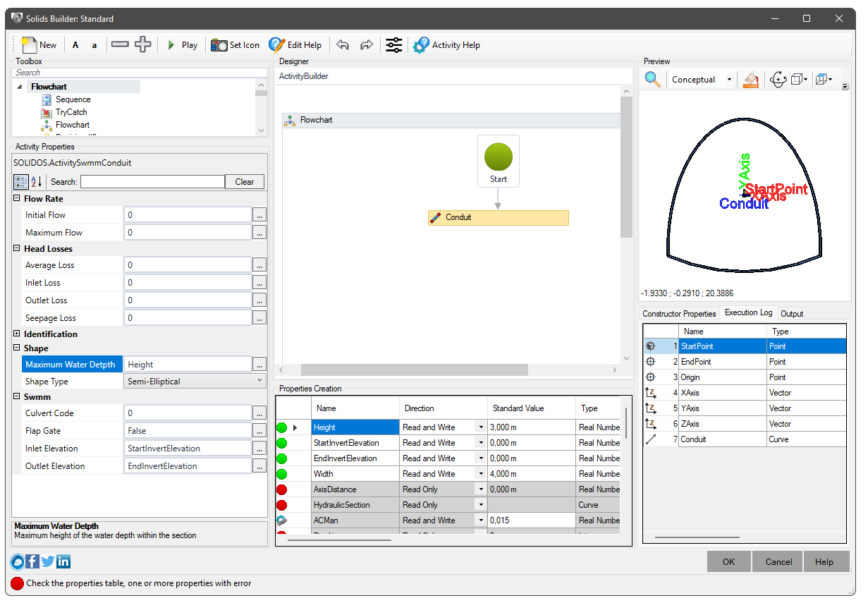Undo the last action with the left arrow
The image size is (868, 603).
tap(343, 45)
